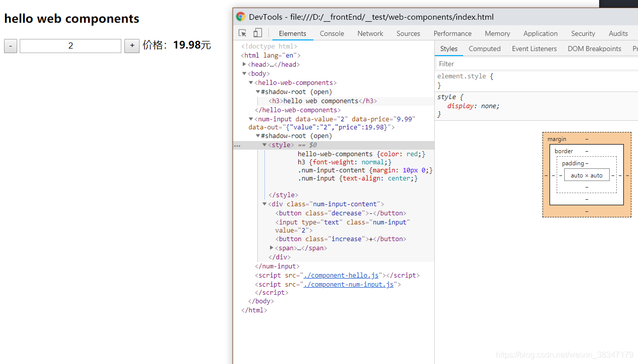Open the Sources tab

click(x=408, y=33)
